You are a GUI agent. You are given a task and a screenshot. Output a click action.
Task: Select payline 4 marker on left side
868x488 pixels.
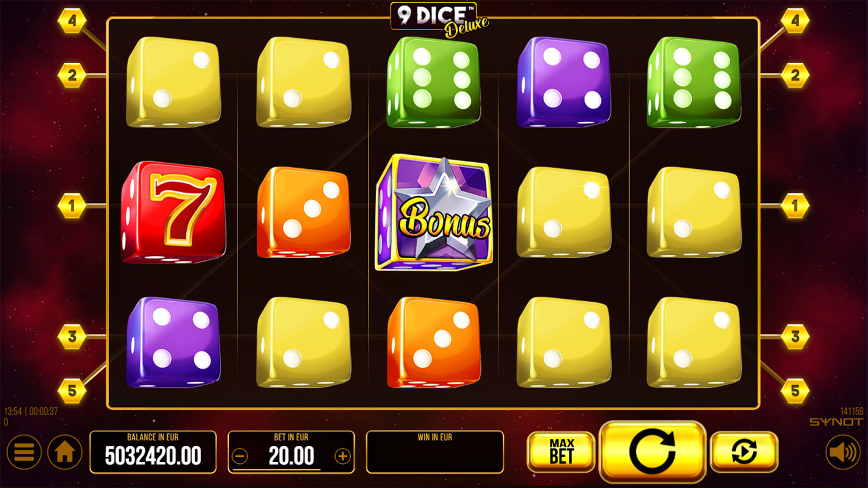click(x=72, y=21)
